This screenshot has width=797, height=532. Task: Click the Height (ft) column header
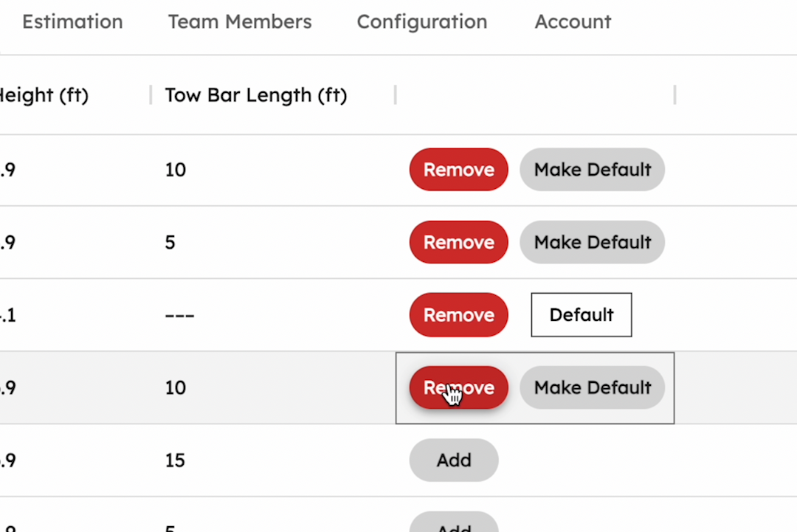[x=44, y=95]
